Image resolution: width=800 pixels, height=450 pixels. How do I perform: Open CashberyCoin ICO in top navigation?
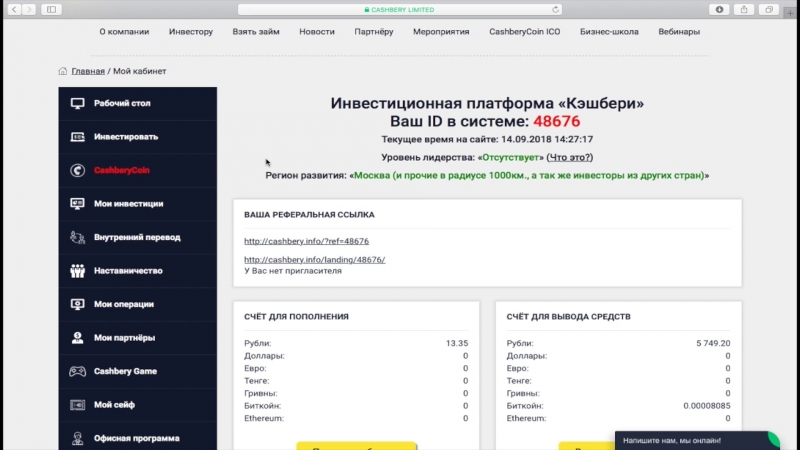click(x=524, y=32)
